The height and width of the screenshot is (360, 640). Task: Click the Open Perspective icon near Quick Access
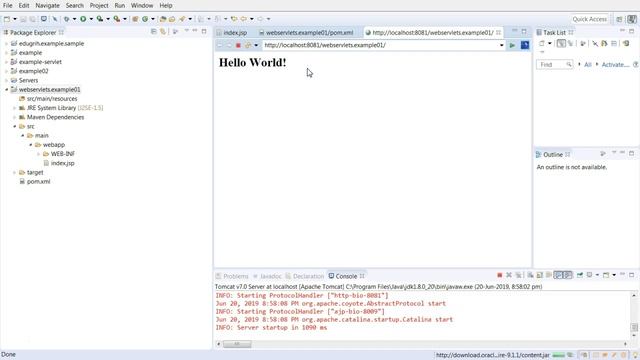pyautogui.click(x=619, y=19)
